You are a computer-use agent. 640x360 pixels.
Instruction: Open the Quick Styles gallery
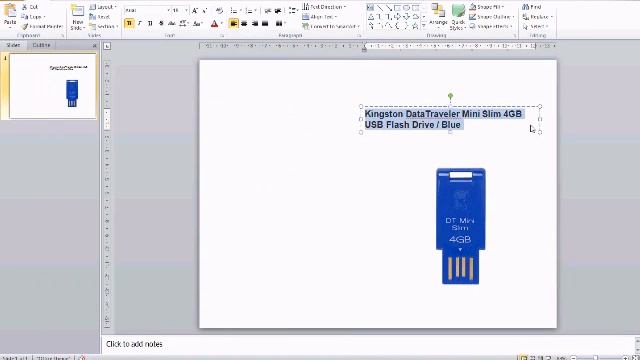[458, 17]
